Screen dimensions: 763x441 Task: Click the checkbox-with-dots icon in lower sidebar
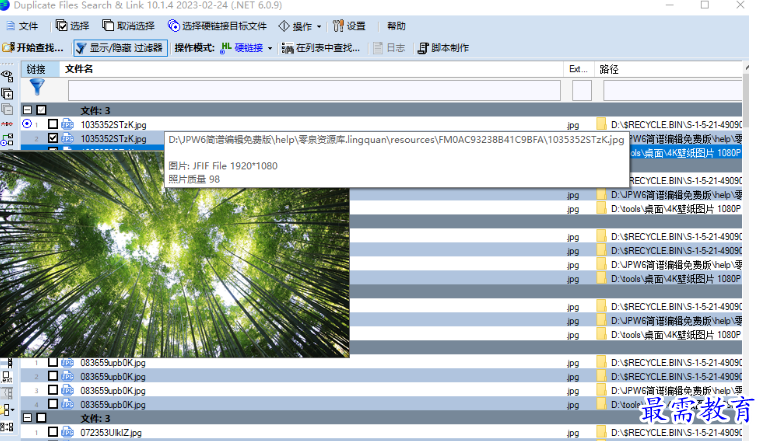pyautogui.click(x=7, y=377)
